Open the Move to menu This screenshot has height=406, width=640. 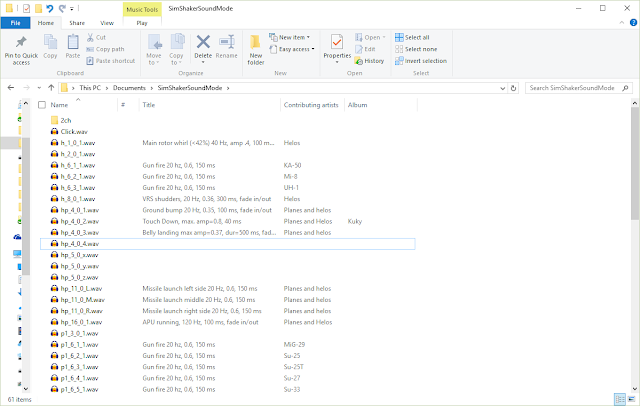(x=154, y=50)
